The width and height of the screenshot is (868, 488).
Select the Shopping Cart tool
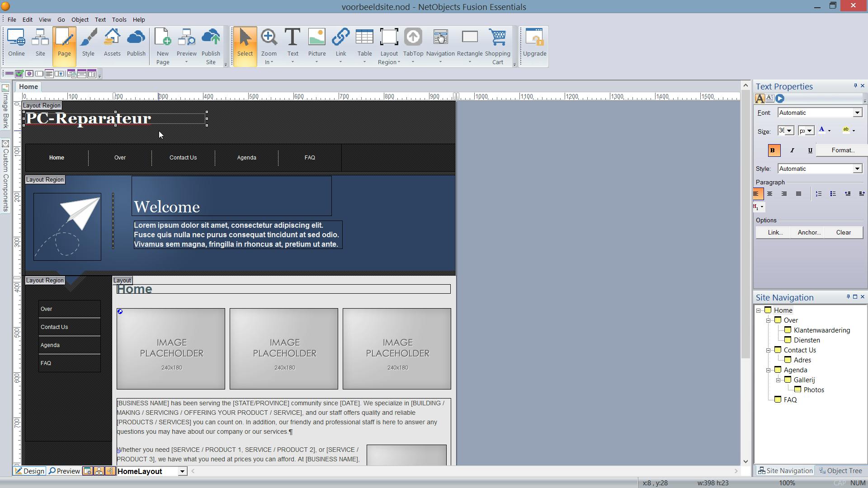(497, 43)
